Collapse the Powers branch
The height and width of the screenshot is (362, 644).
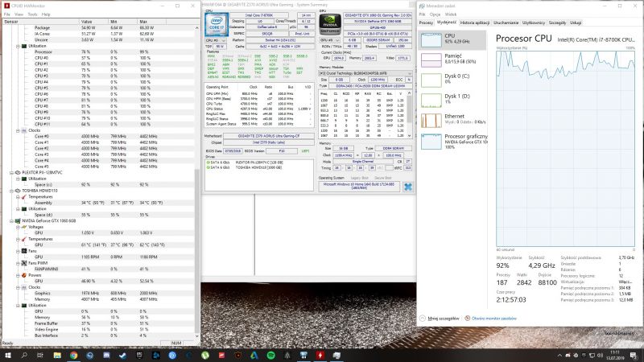(18, 275)
